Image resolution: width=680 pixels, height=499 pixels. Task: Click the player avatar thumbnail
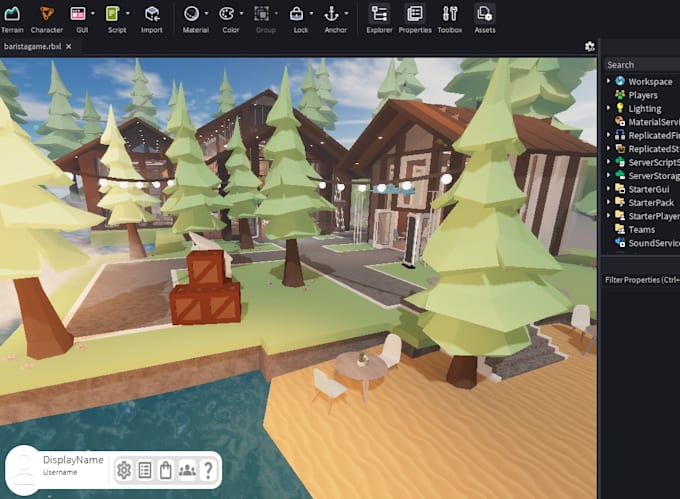pos(24,470)
